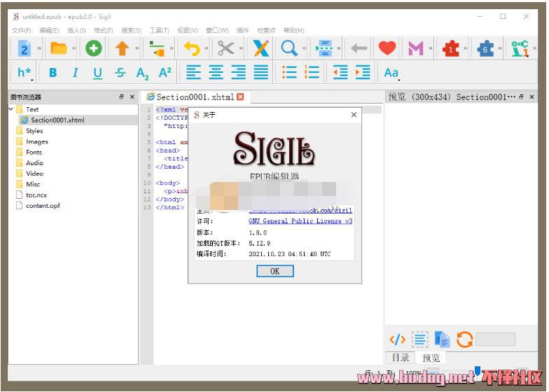Apply underline formatting
This screenshot has height=392, width=549.
98,73
